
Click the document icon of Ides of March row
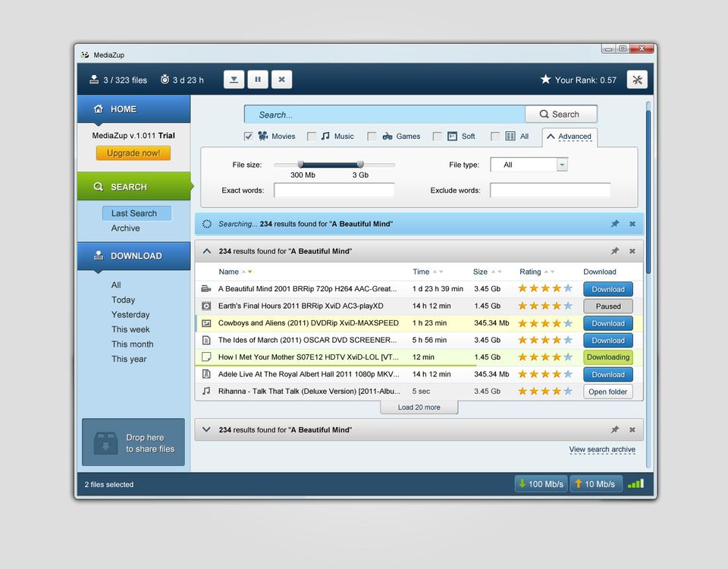click(206, 341)
